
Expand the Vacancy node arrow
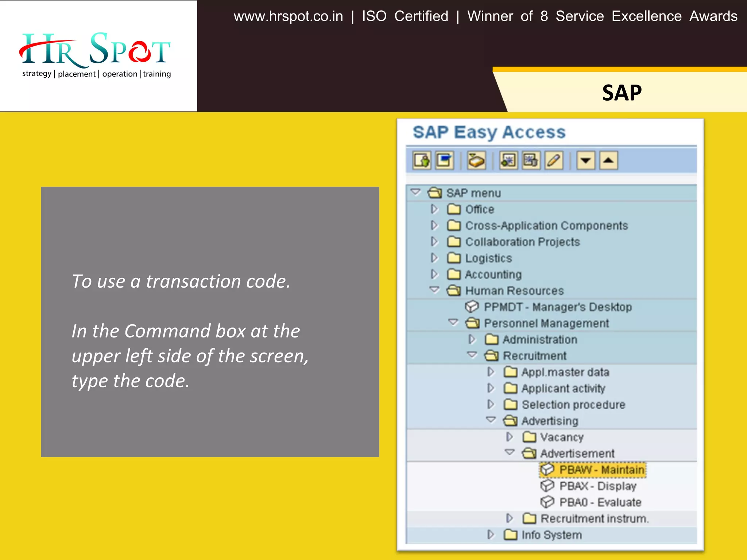coord(510,436)
